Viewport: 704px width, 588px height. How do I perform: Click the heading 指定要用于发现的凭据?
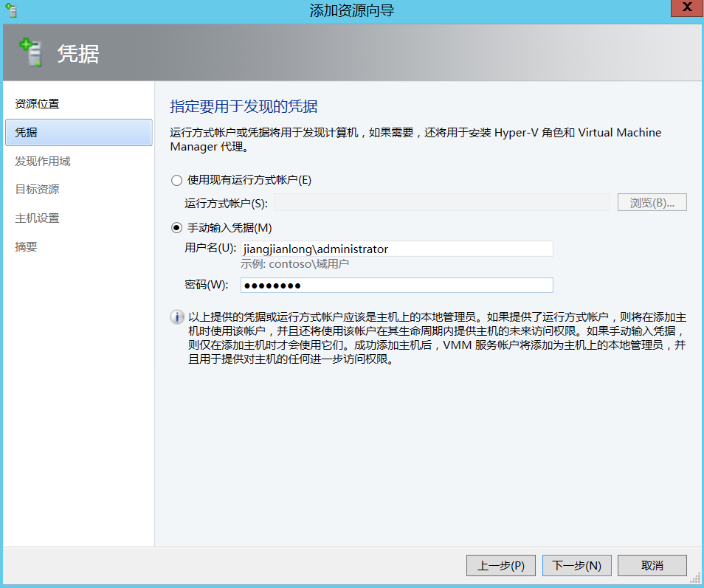coord(244,106)
